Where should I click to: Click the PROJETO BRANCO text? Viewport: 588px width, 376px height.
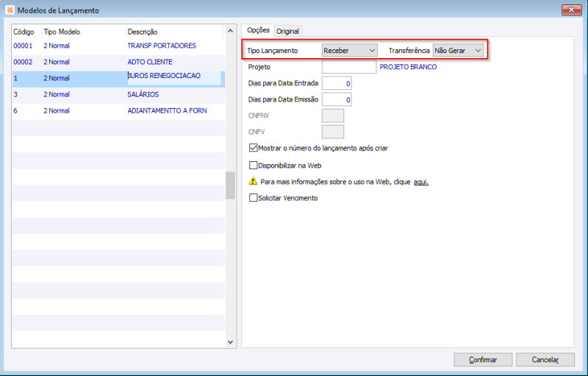(408, 67)
